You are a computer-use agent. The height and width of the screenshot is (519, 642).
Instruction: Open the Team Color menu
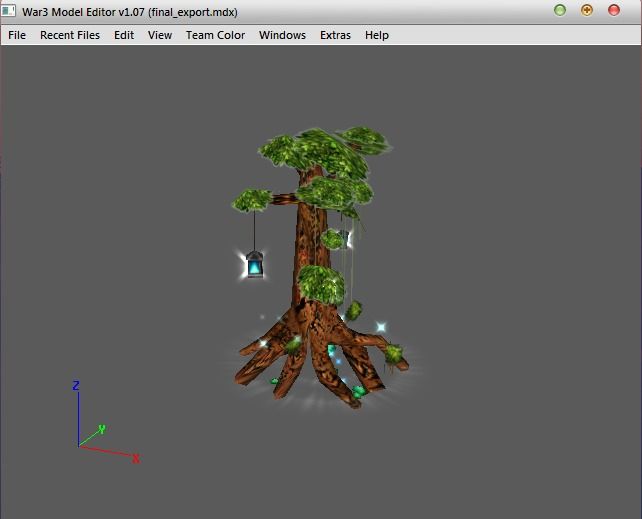[215, 35]
